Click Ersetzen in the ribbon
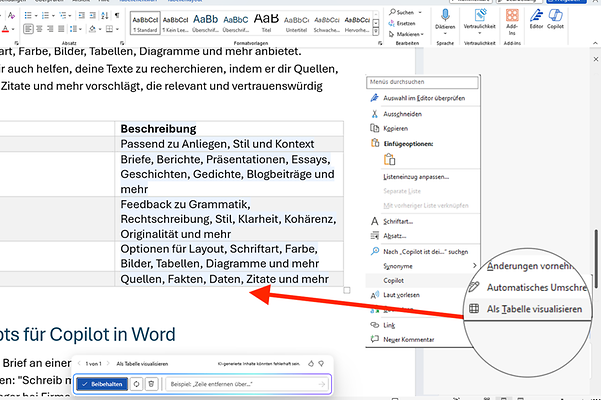The image size is (601, 400). (402, 23)
